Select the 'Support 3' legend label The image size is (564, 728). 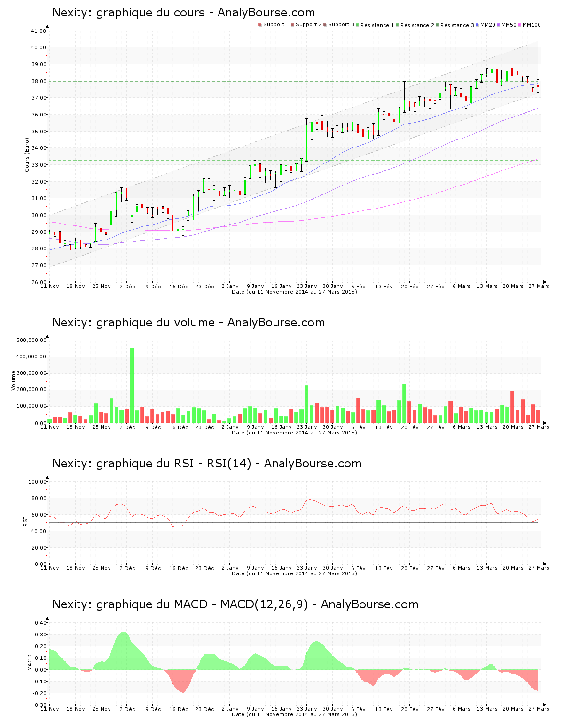tap(341, 24)
